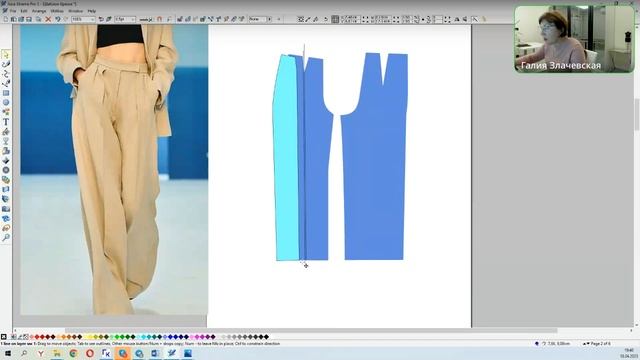Open File Explorer from taskbar

point(57,353)
